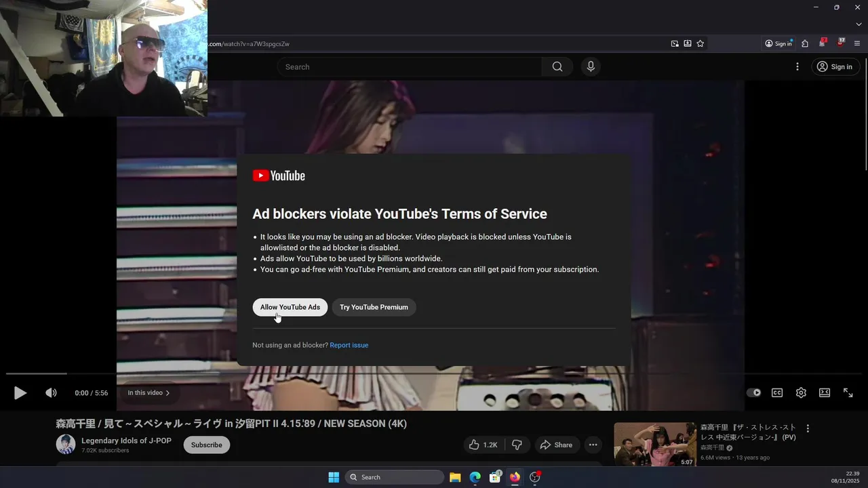The image size is (868, 488).
Task: Click the address bar URL text
Action: point(248,44)
